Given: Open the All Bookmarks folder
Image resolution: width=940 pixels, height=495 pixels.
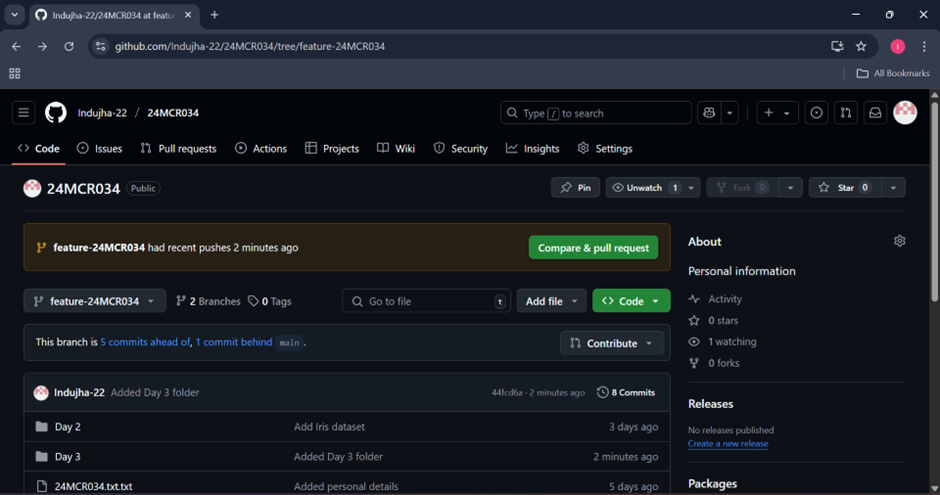Looking at the screenshot, I should pos(893,73).
